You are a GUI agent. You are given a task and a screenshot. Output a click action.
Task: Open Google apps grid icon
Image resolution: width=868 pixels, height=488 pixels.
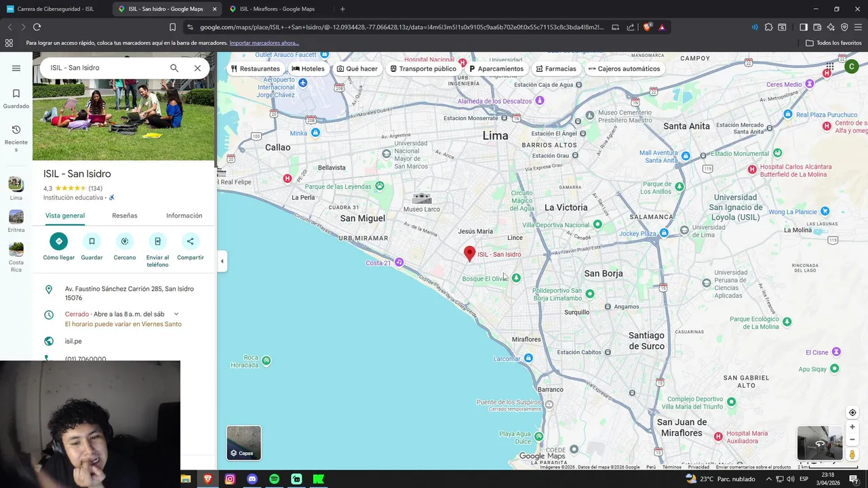click(830, 66)
